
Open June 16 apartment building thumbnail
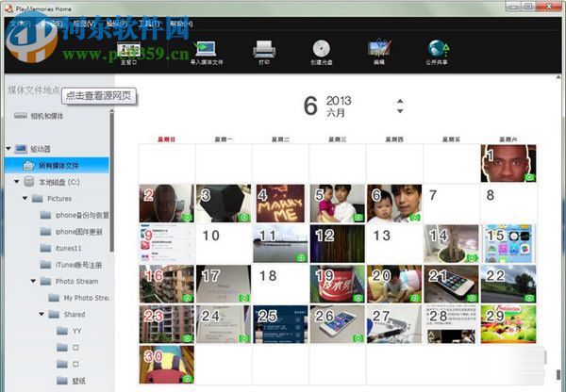coord(166,284)
